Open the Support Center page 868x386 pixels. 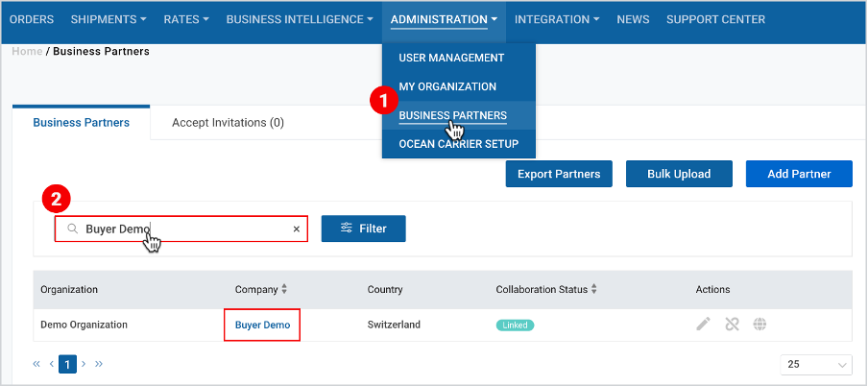coord(715,19)
